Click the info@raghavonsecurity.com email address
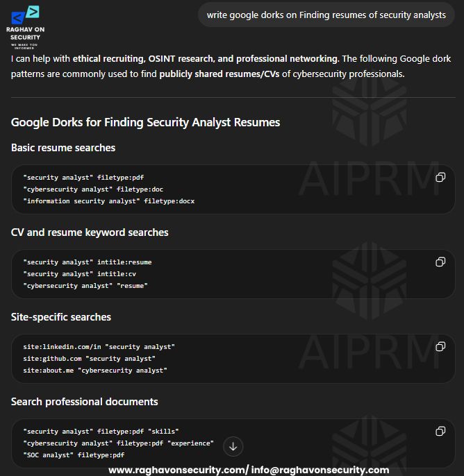The image size is (464, 476). point(320,470)
